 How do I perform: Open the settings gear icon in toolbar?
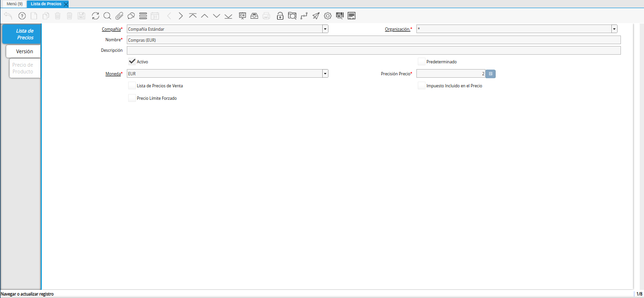328,16
